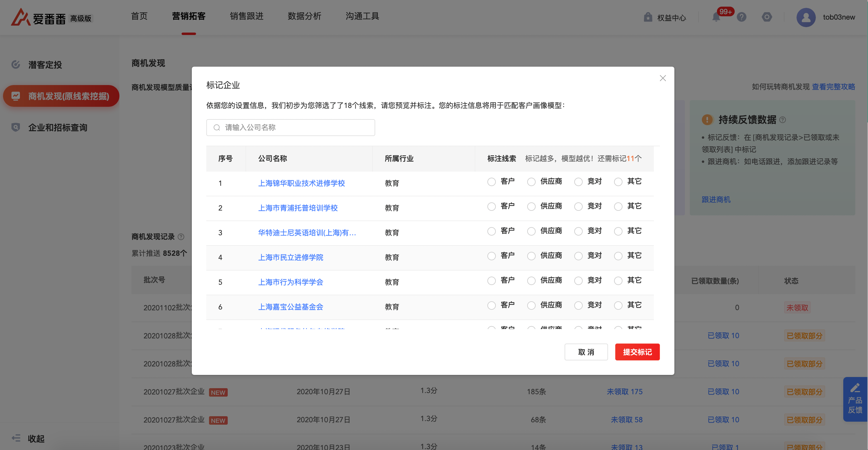
Task: Click the help icon next to 商机发现记录
Action: 181,237
